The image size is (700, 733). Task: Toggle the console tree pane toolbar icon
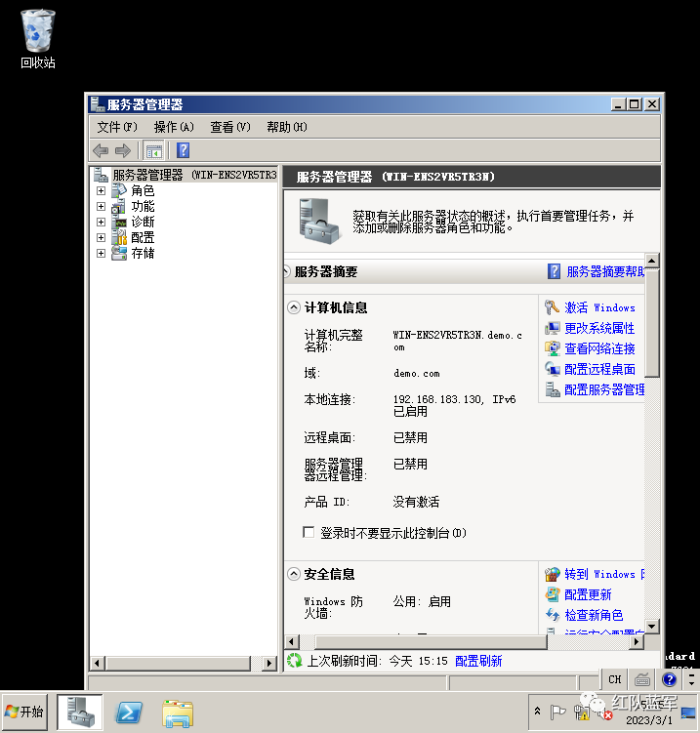click(154, 150)
